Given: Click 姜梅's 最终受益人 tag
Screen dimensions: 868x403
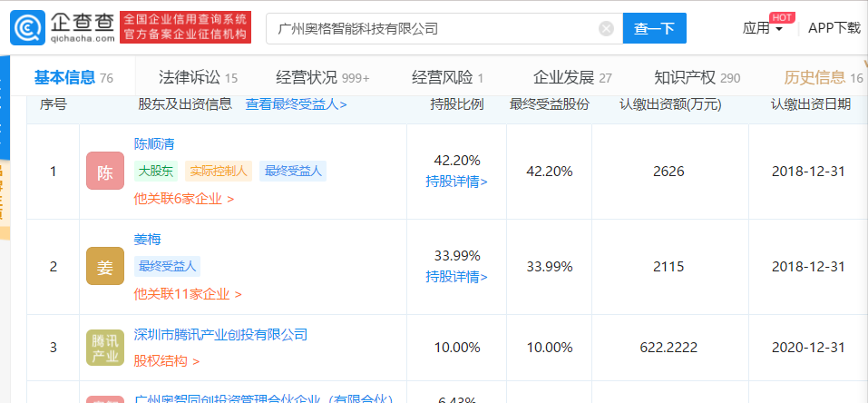Looking at the screenshot, I should (167, 267).
